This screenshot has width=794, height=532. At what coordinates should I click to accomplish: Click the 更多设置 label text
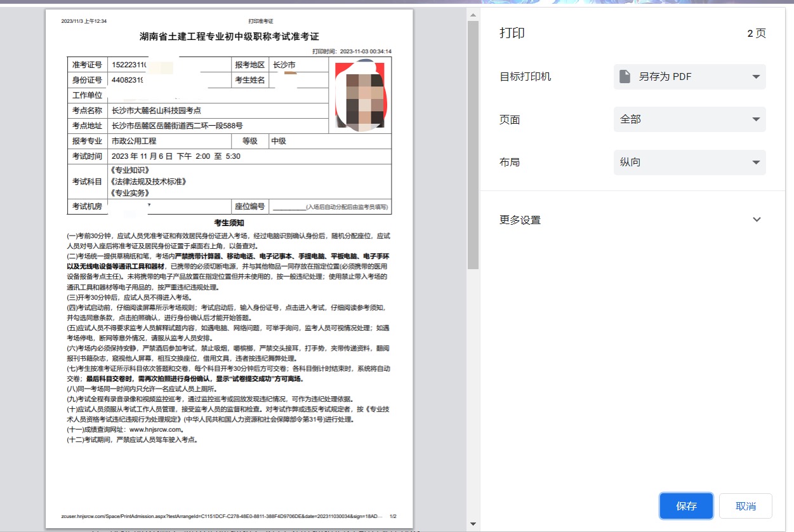tap(520, 220)
